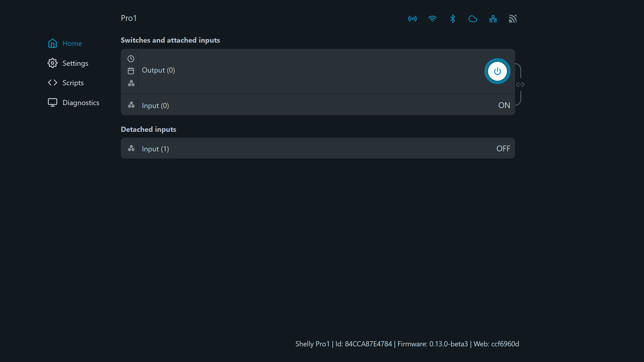
Task: Click the link icon between Output and Input
Action: click(x=520, y=84)
